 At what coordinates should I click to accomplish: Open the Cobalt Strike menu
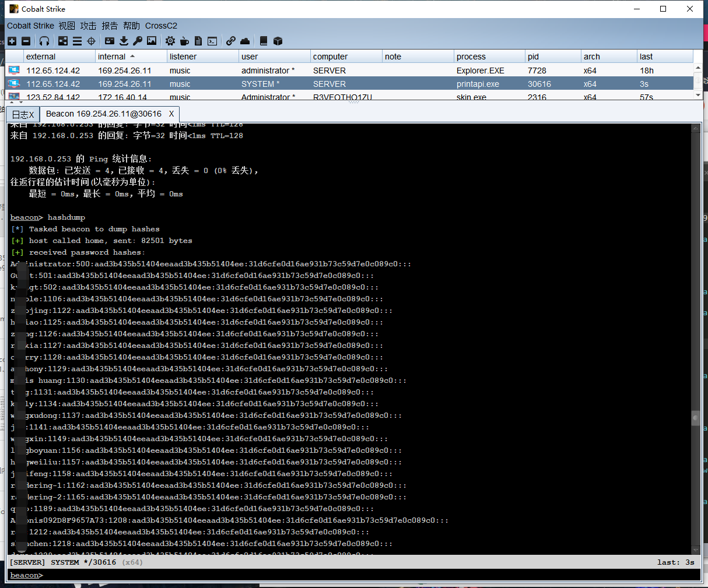coord(30,26)
